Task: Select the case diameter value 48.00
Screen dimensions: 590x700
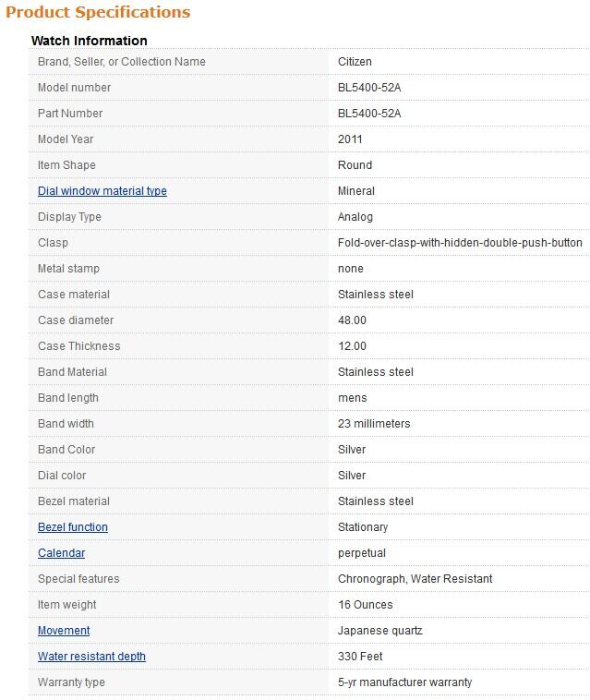Action: click(x=352, y=320)
